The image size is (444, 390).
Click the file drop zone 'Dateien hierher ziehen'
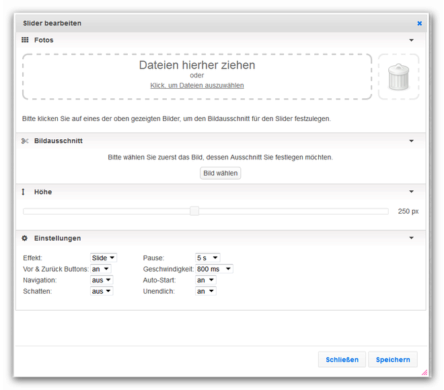(197, 77)
